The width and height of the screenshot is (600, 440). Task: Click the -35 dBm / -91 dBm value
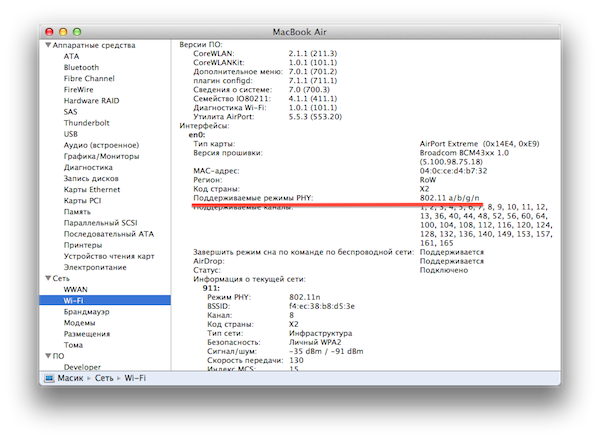326,351
